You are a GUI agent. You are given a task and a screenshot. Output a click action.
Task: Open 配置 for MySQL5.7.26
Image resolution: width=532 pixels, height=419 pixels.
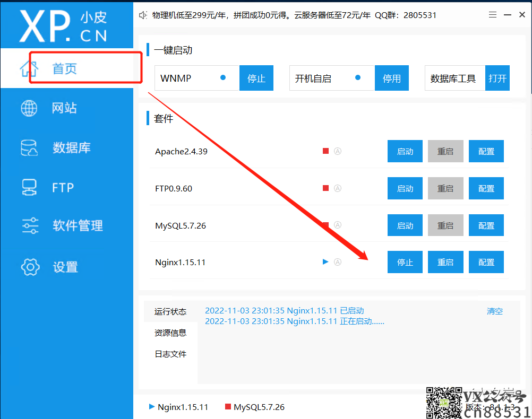pos(486,225)
